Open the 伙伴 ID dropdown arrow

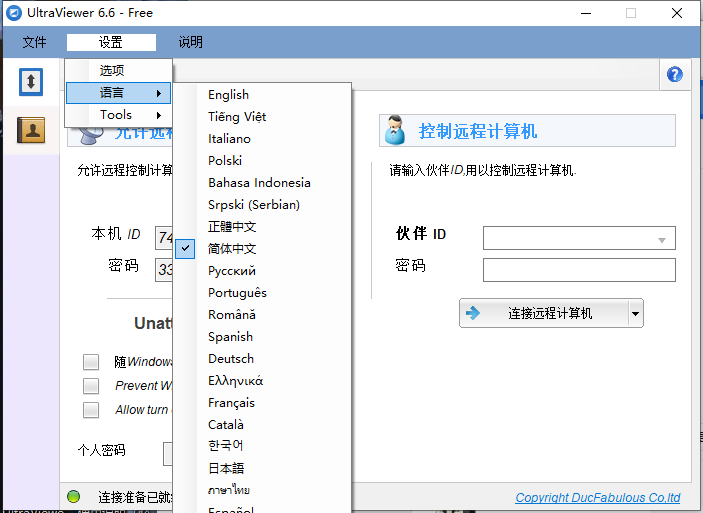pyautogui.click(x=661, y=240)
